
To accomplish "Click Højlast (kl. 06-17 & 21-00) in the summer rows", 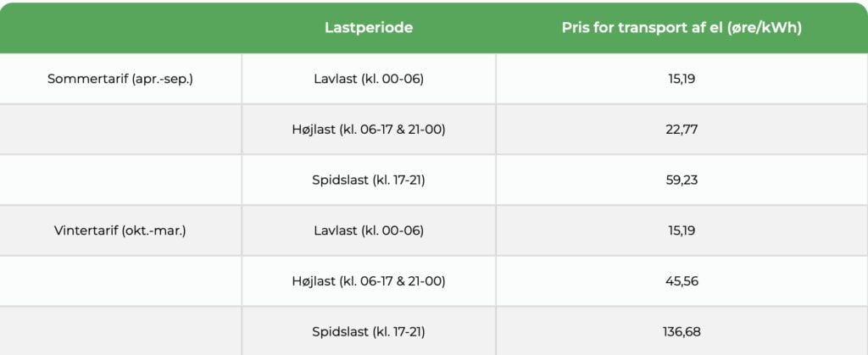I will [x=369, y=130].
